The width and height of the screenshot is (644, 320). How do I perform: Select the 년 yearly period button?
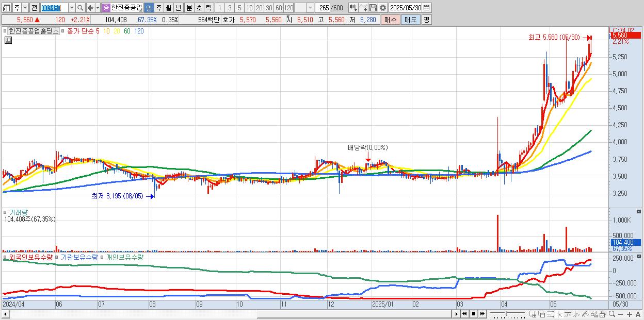[178, 8]
